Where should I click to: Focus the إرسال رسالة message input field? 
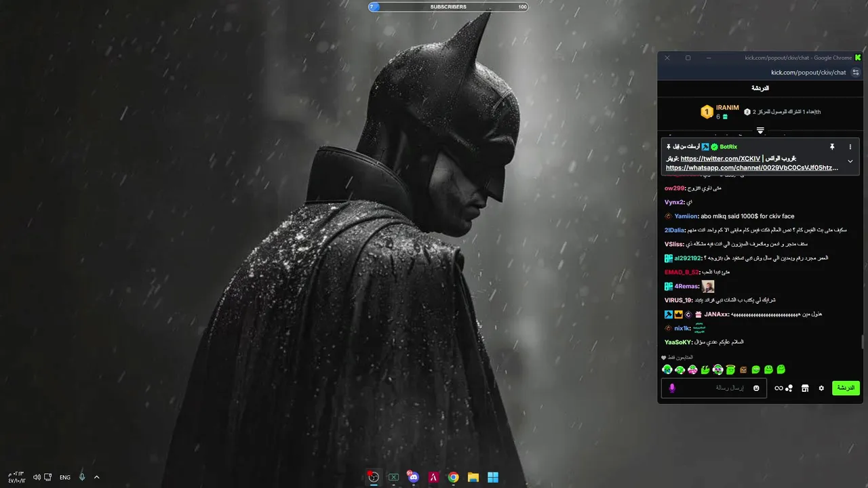[715, 388]
